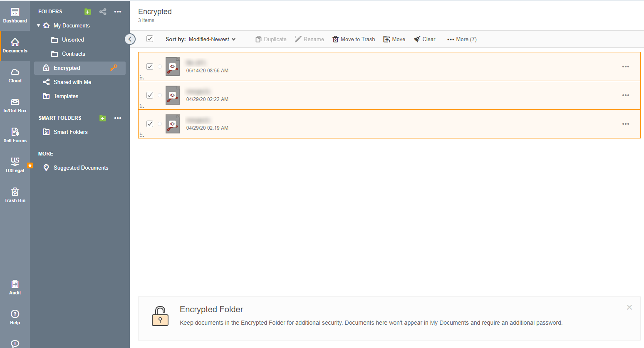Click the PDF thumbnail of the 04/29/20 02:22 document

(x=173, y=95)
